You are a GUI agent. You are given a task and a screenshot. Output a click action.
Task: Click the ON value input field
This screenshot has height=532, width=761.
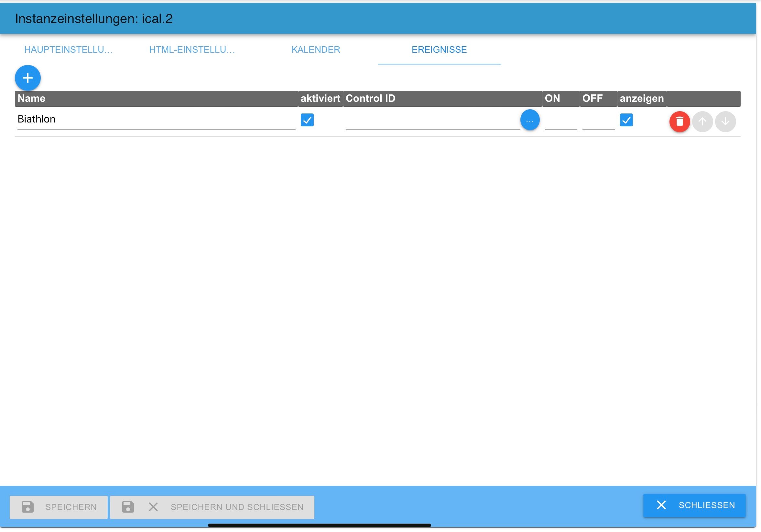[561, 121]
